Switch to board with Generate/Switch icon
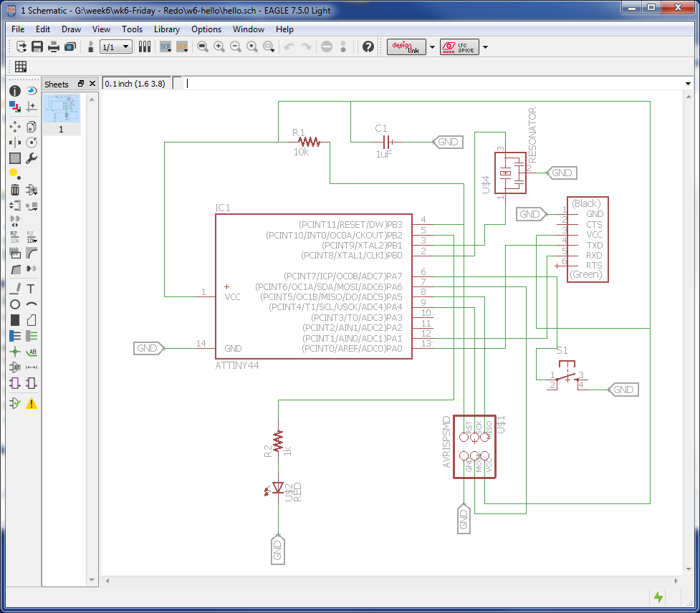Screen dimensions: 700x613 coord(90,47)
